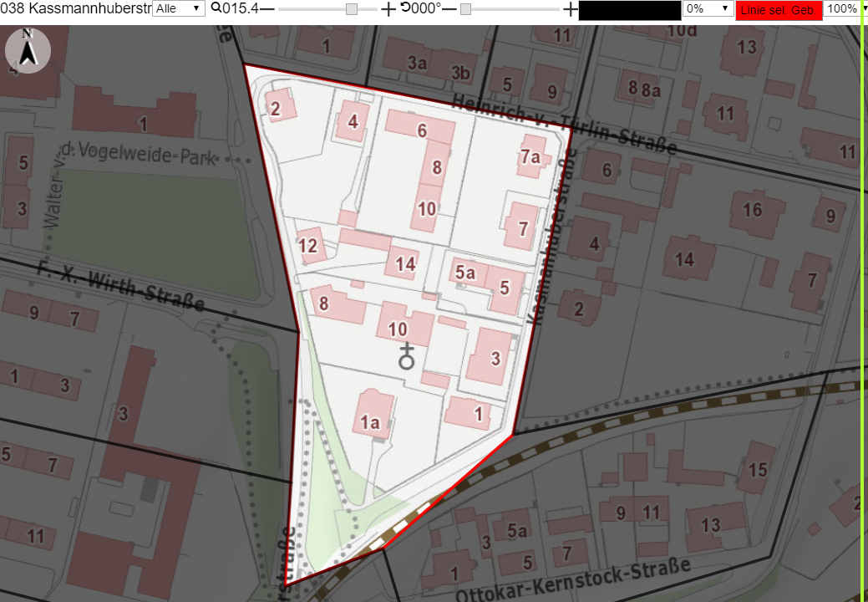Select building 5a on the map
Image resolution: width=868 pixels, height=602 pixels.
point(467,273)
